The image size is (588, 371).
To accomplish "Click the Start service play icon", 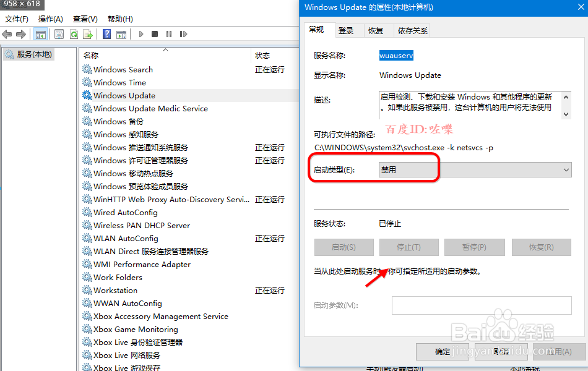I will coord(141,34).
